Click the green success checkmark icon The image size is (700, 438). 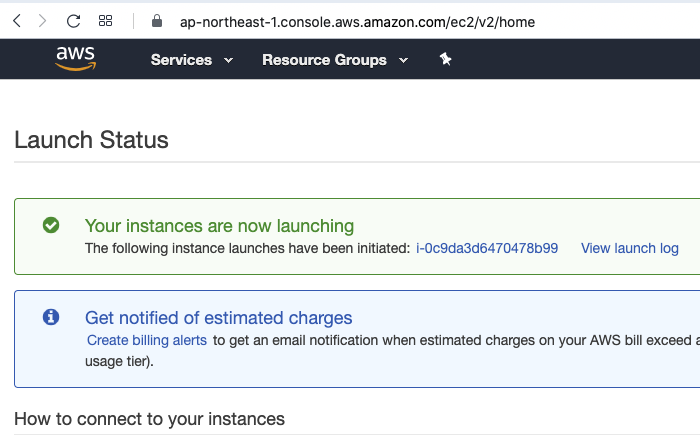pyautogui.click(x=51, y=226)
